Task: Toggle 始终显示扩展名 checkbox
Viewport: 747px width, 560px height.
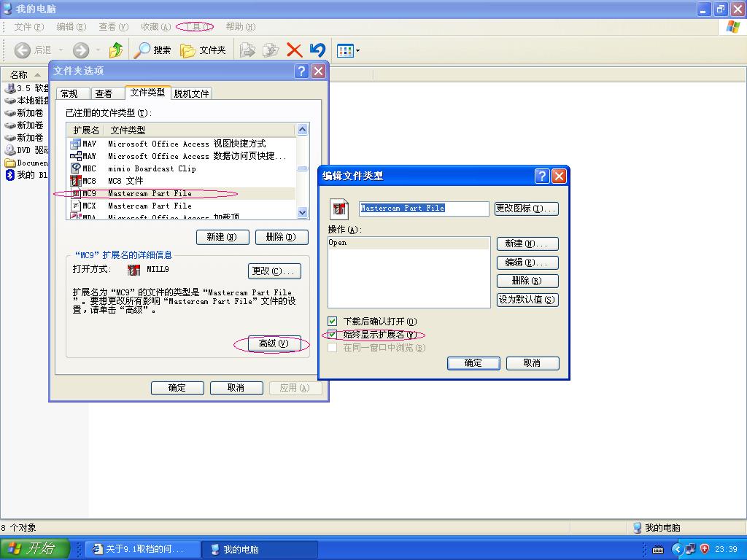Action: [333, 334]
